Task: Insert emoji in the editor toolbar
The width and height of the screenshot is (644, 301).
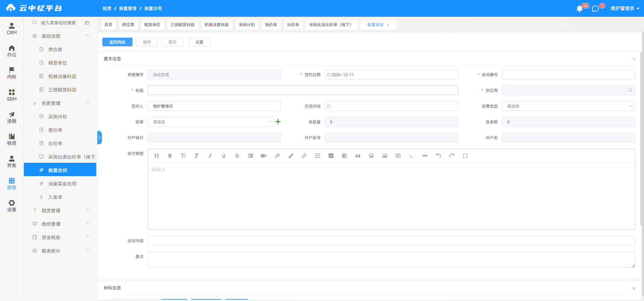Action: click(x=371, y=156)
